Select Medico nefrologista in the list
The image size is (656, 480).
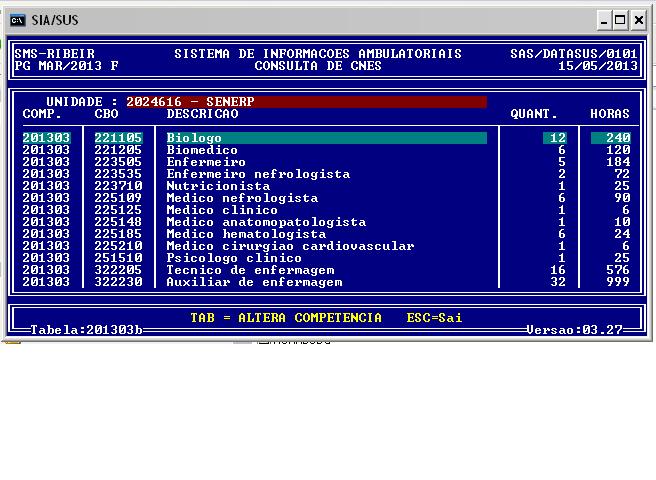tap(242, 198)
